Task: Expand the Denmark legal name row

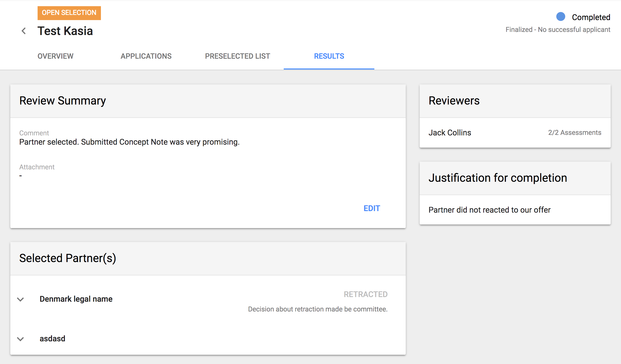Action: pyautogui.click(x=21, y=299)
